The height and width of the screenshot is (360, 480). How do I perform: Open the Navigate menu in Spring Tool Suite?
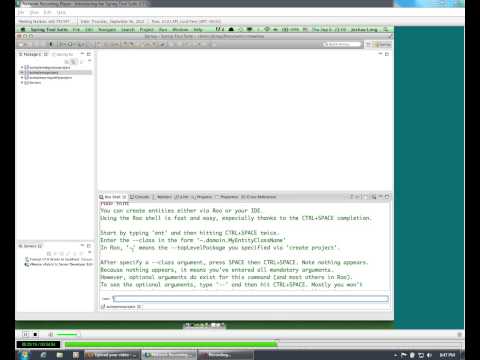point(107,29)
